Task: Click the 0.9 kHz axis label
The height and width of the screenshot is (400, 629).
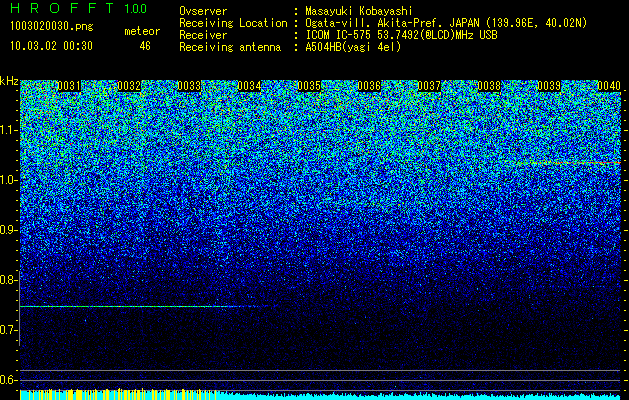Action: pyautogui.click(x=9, y=230)
